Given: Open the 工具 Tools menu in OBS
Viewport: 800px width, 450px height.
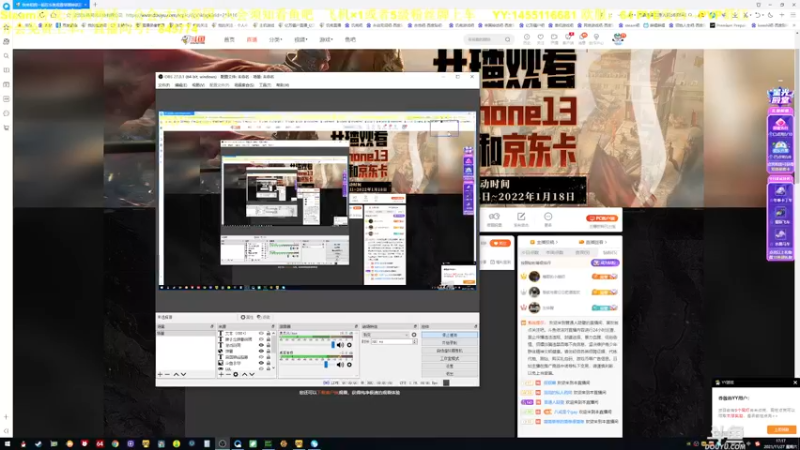Looking at the screenshot, I should pos(265,85).
